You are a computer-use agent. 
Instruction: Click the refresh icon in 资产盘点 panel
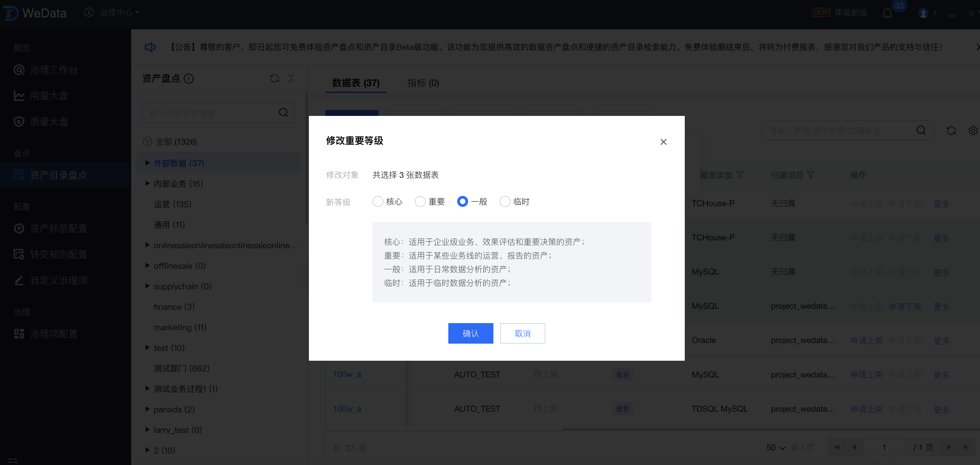[x=274, y=78]
